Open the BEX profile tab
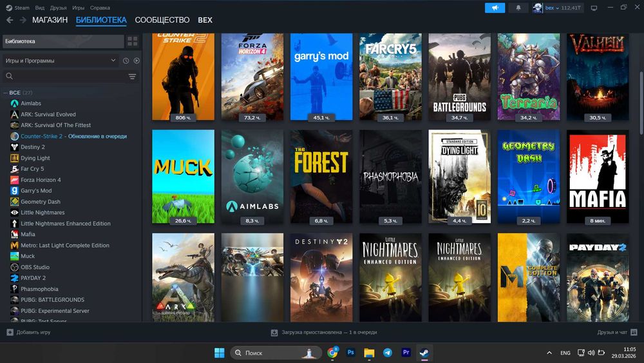This screenshot has height=363, width=644. pyautogui.click(x=205, y=20)
